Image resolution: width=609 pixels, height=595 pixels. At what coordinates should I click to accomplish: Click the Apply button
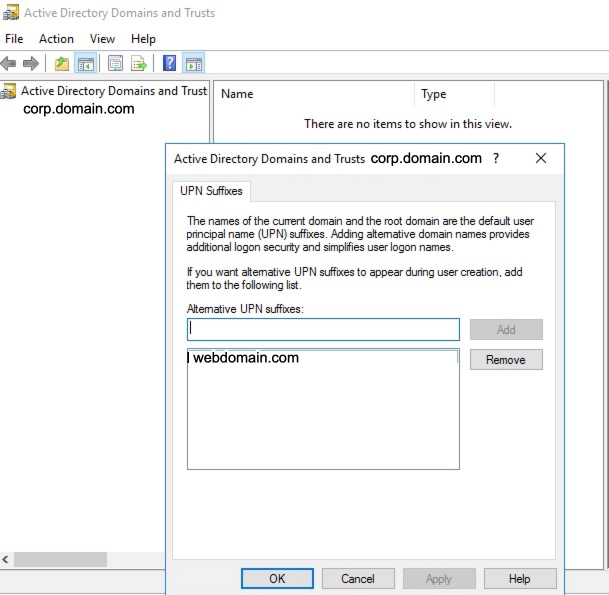(439, 578)
